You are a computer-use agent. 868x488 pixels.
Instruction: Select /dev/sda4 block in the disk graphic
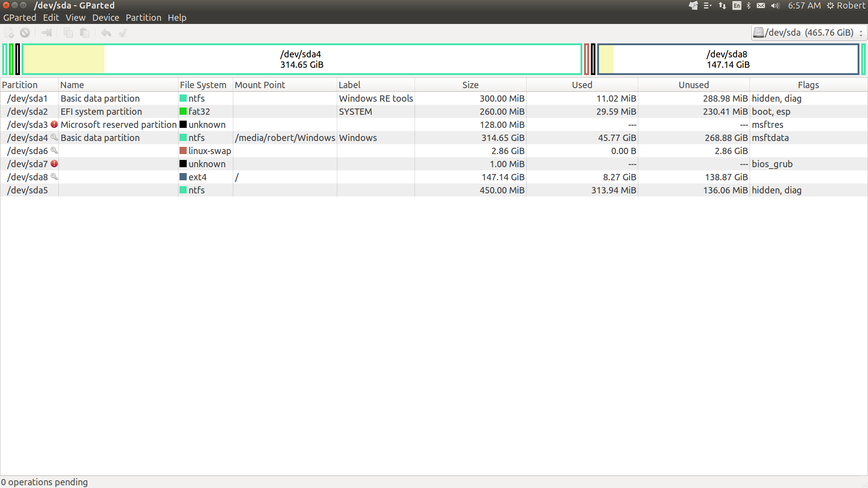pos(302,59)
